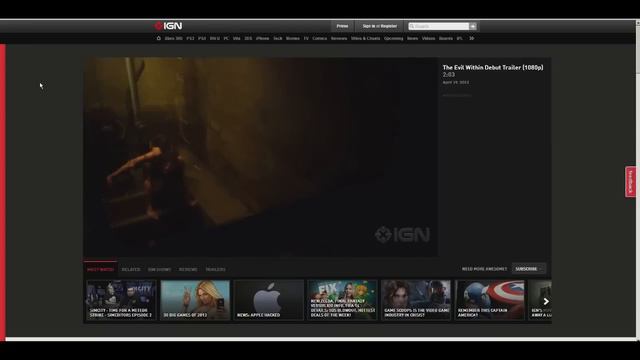Open the Register link
The width and height of the screenshot is (640, 360).
tap(389, 26)
